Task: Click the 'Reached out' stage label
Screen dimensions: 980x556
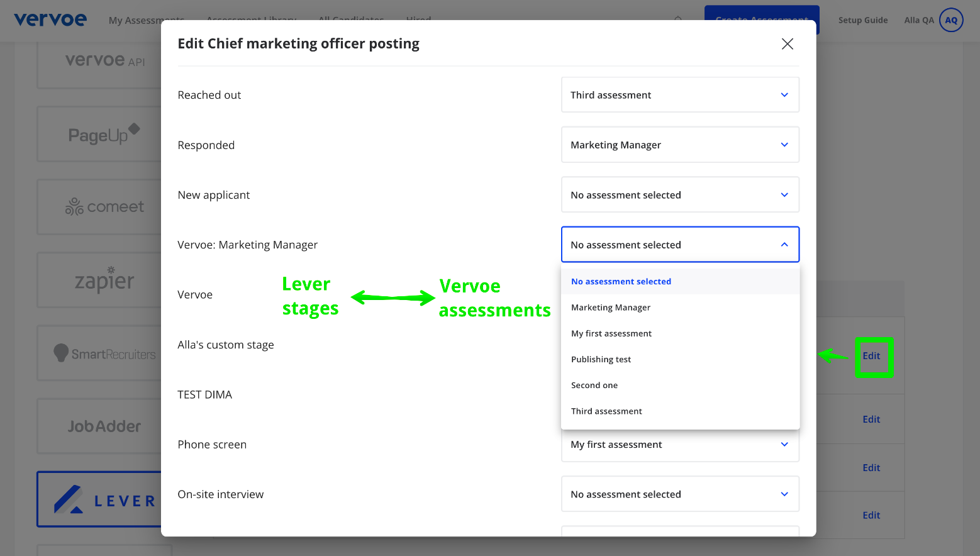Action: point(209,95)
